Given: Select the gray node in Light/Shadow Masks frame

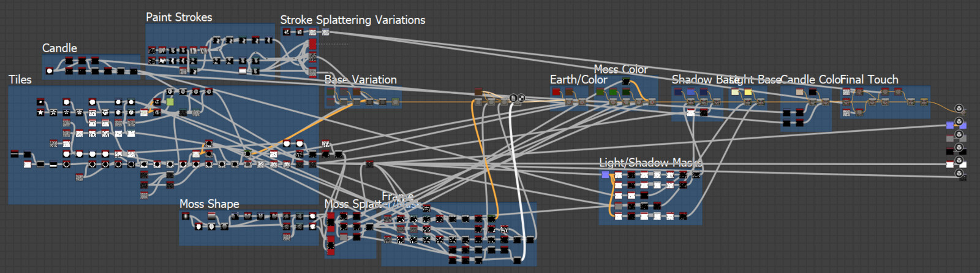Looking at the screenshot, I should [x=619, y=206].
